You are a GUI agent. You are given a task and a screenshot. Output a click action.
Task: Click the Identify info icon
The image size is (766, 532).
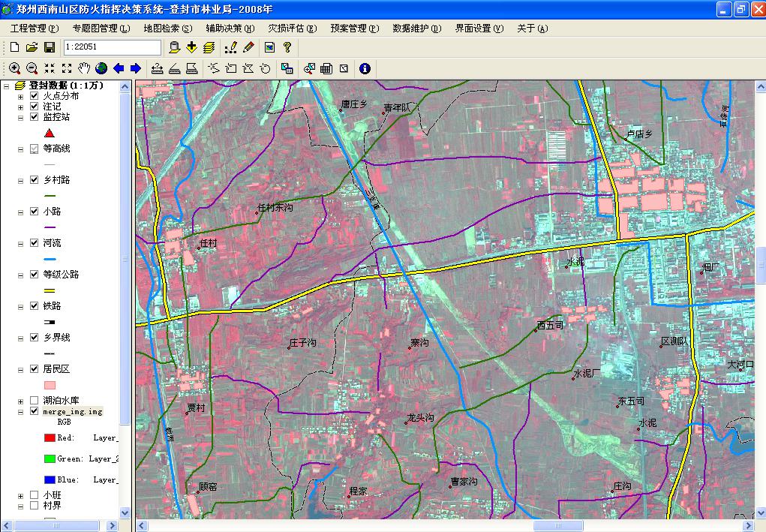[365, 68]
